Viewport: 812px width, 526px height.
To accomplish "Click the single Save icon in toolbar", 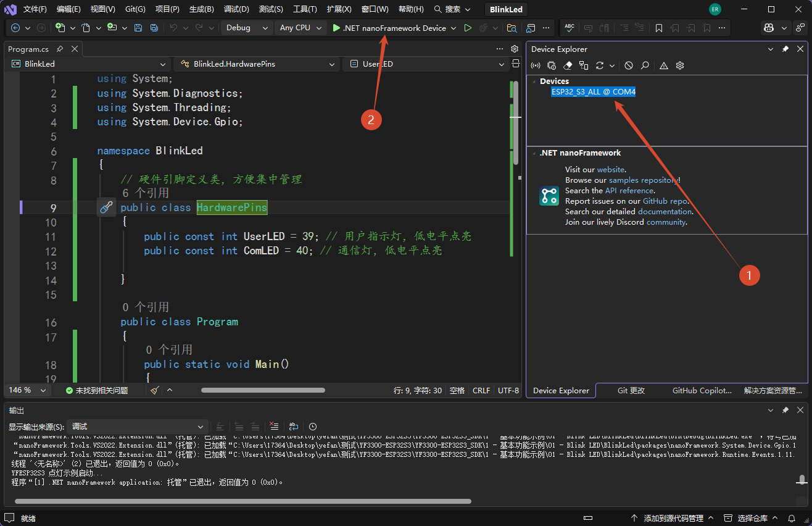I will click(138, 28).
